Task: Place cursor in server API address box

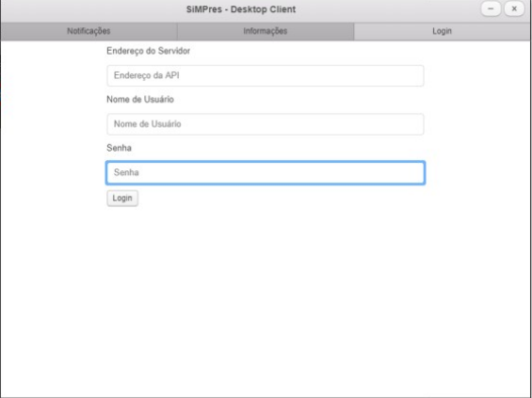Action: point(266,75)
